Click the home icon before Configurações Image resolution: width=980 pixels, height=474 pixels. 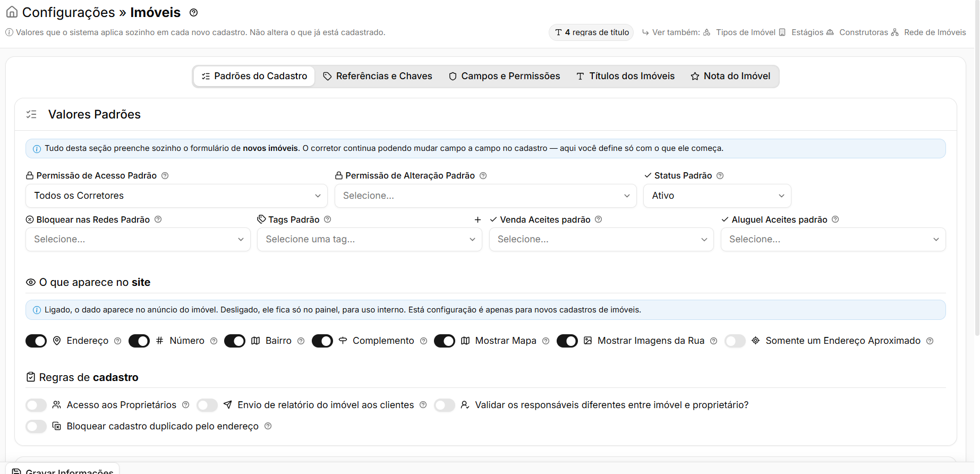click(x=12, y=12)
